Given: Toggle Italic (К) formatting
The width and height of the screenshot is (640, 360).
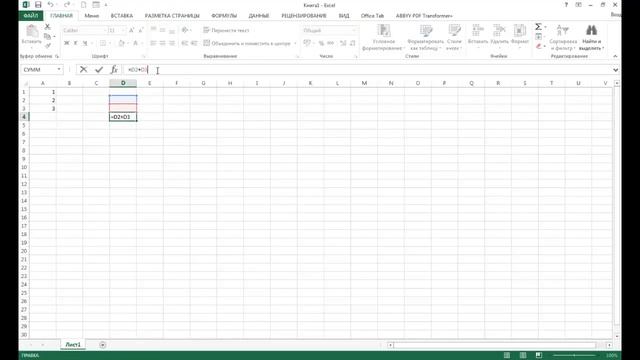Looking at the screenshot, I should [76, 43].
